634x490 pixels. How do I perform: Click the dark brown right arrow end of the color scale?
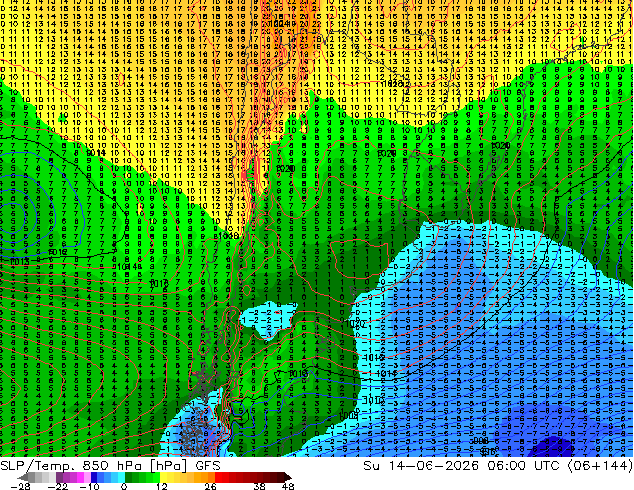(287, 477)
